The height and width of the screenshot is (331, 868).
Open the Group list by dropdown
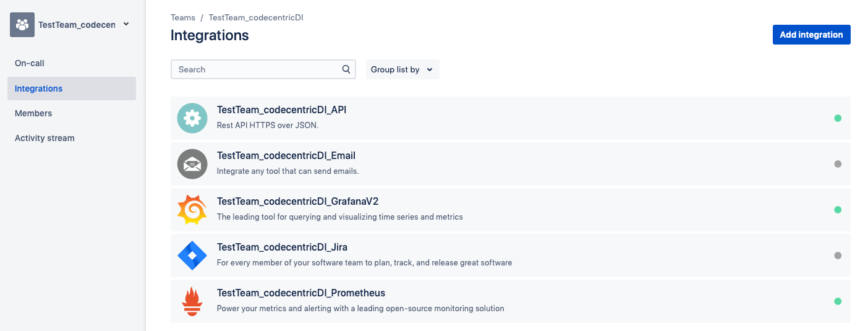(402, 69)
